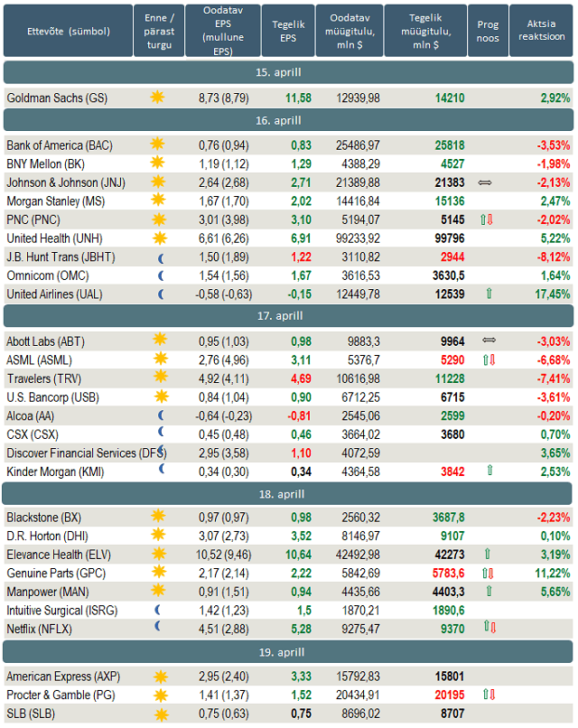This screenshot has height=728, width=578.
Task: Click green up arrow in Manpower row
Action: tap(489, 591)
